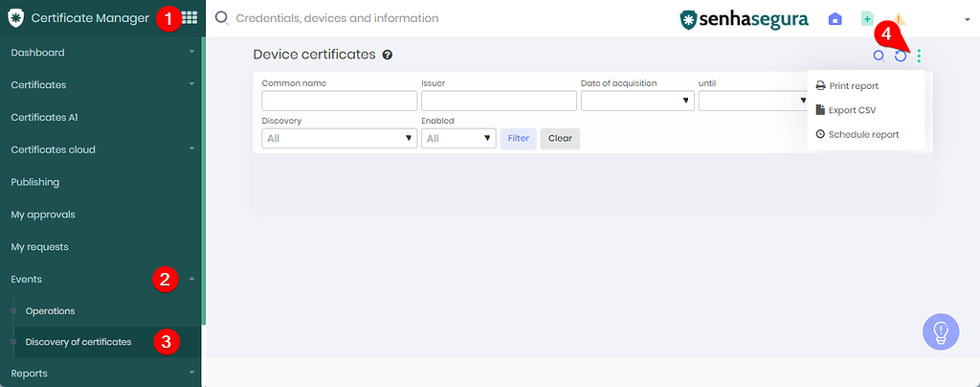Click the senhasegura logo

coord(745,19)
